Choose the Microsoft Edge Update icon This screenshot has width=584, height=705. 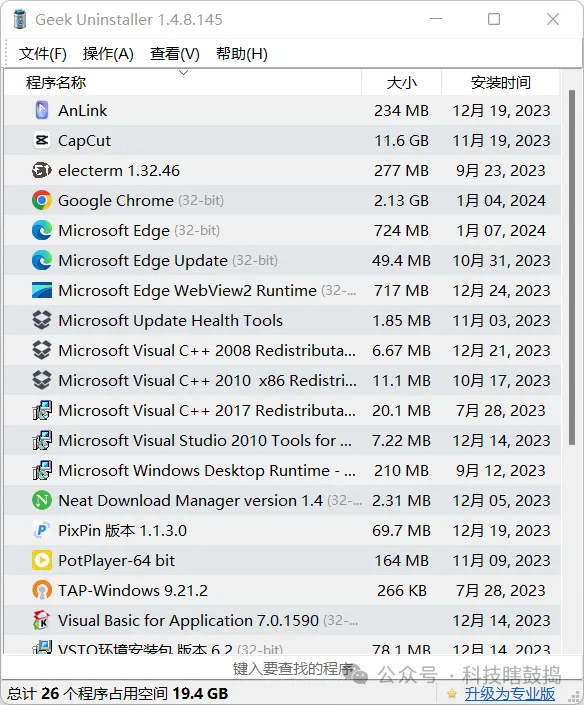pos(42,260)
